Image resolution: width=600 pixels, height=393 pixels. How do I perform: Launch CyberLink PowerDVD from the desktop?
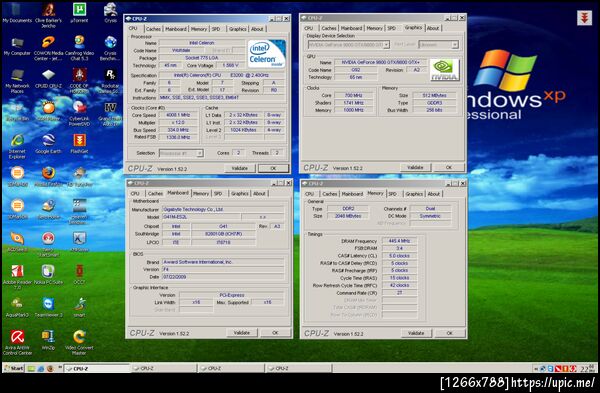tap(79, 113)
